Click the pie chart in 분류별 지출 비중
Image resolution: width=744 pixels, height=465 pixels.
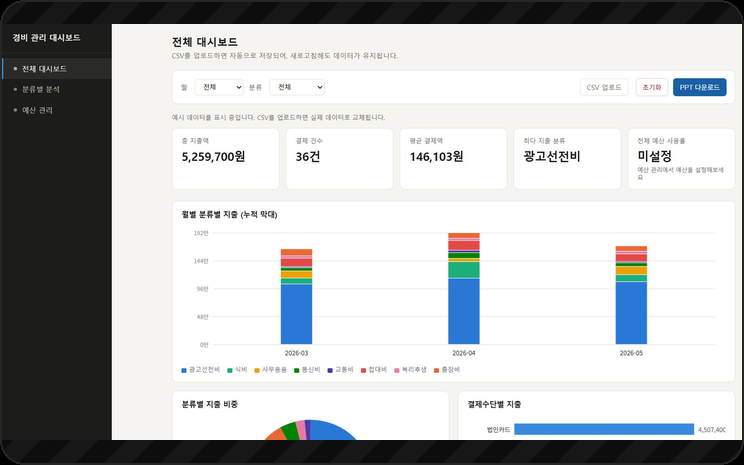click(310, 430)
